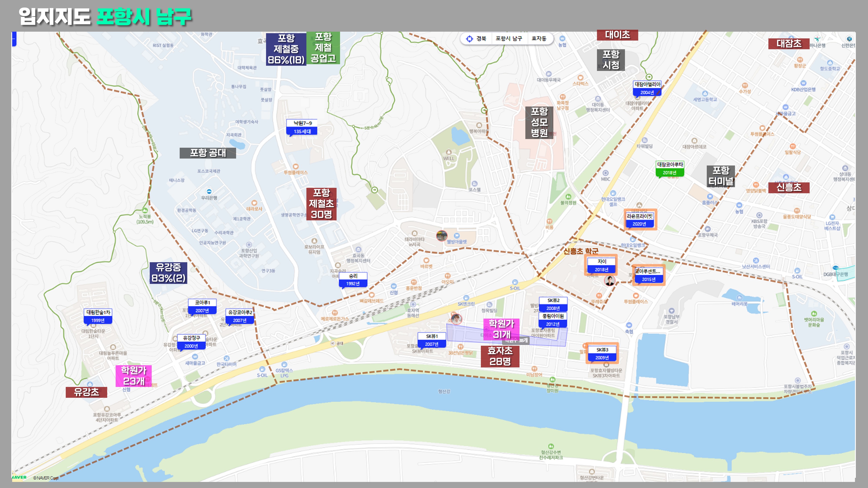The height and width of the screenshot is (488, 868).
Task: Open the 경북 region selector
Action: coord(481,39)
